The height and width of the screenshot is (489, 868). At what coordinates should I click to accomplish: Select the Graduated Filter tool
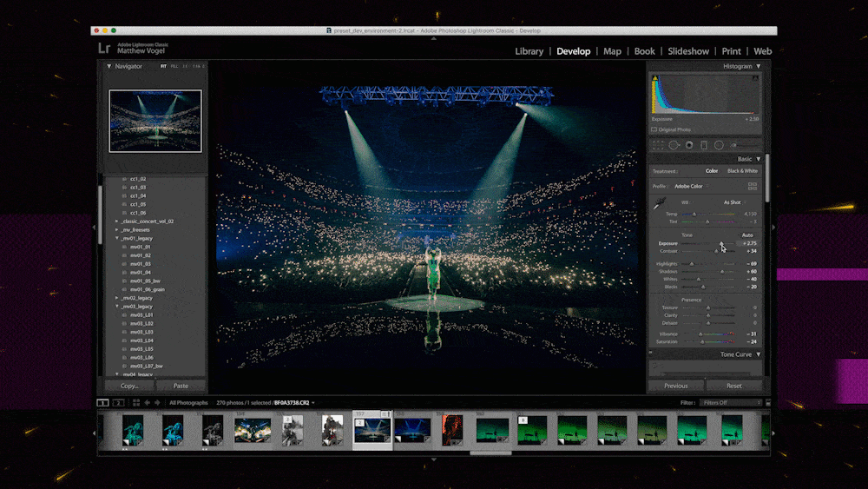click(x=704, y=145)
